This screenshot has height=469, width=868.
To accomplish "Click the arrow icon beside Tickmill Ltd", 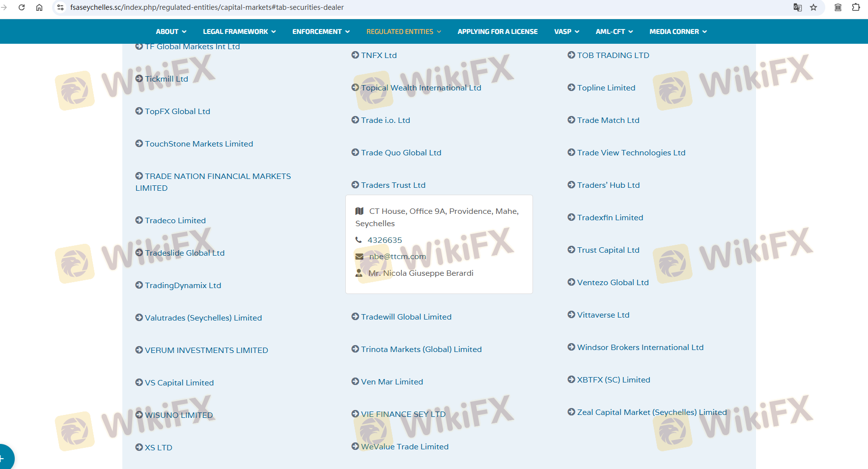I will pyautogui.click(x=139, y=79).
